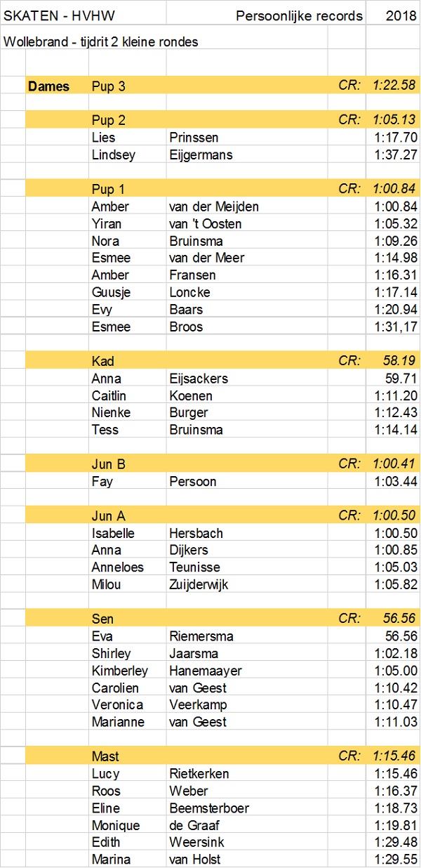Click the Pup 3 category header
Viewport: 421px width, 868px height.
tap(109, 86)
